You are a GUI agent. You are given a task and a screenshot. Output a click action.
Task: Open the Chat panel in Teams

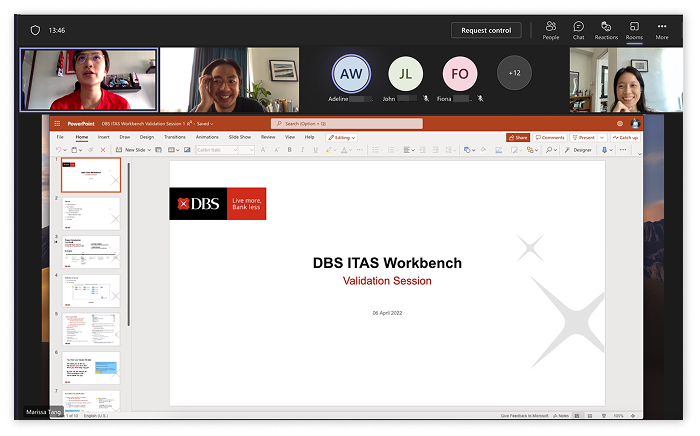pos(578,30)
